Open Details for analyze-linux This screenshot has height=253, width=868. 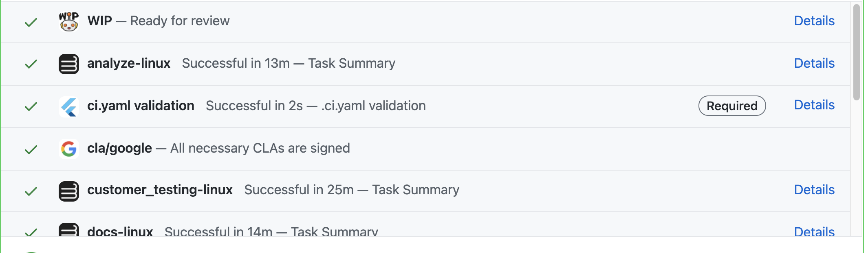[x=814, y=63]
